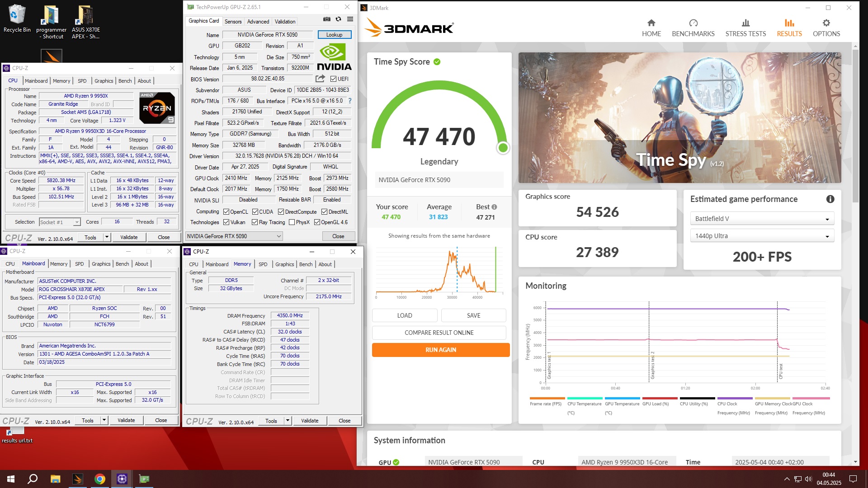The width and height of the screenshot is (868, 488).
Task: Open the HOME section in 3DMark
Action: click(x=651, y=28)
